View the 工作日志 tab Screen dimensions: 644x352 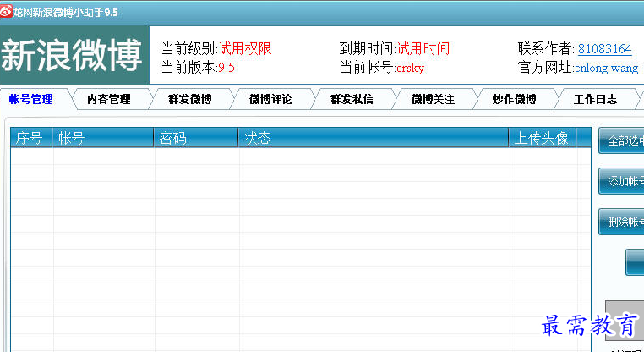[x=595, y=99]
